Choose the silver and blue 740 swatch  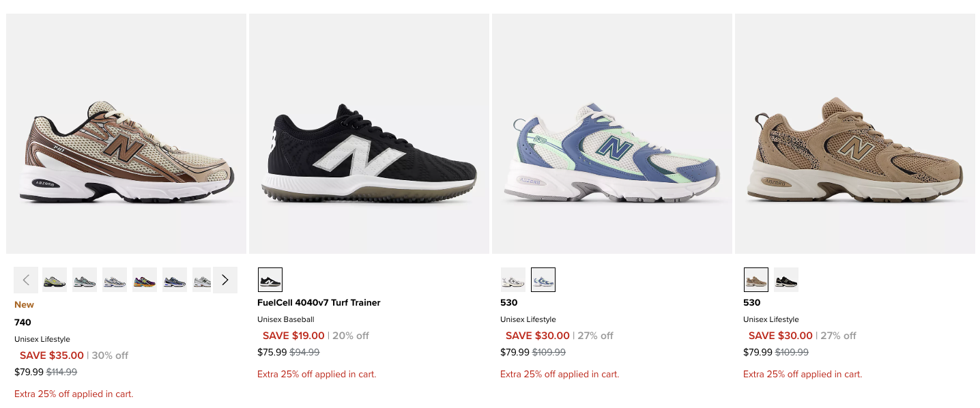(x=115, y=280)
